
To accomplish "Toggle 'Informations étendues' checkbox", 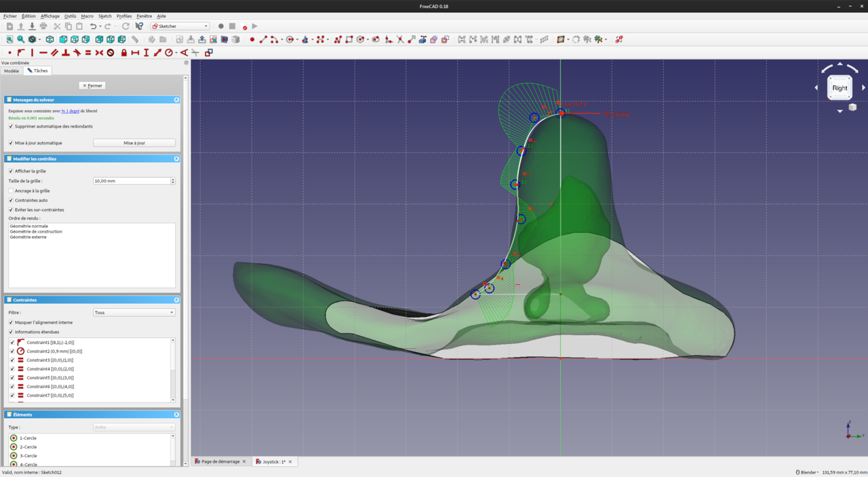I will [11, 332].
